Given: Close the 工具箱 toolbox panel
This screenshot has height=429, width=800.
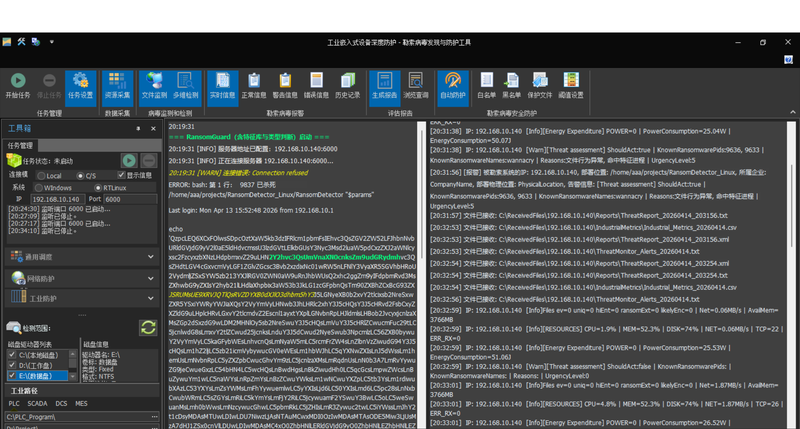Looking at the screenshot, I should tap(153, 129).
